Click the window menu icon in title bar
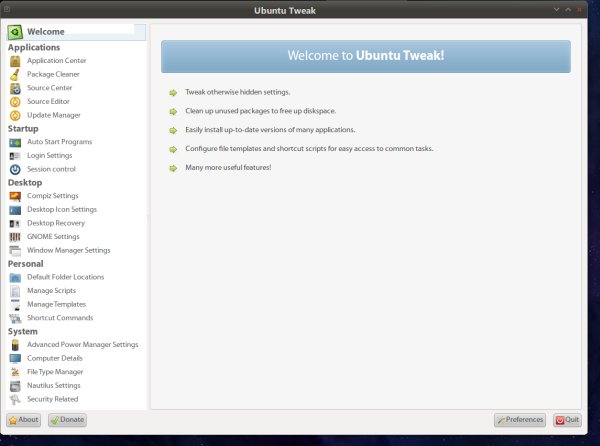This screenshot has height=446, width=600. point(7,9)
